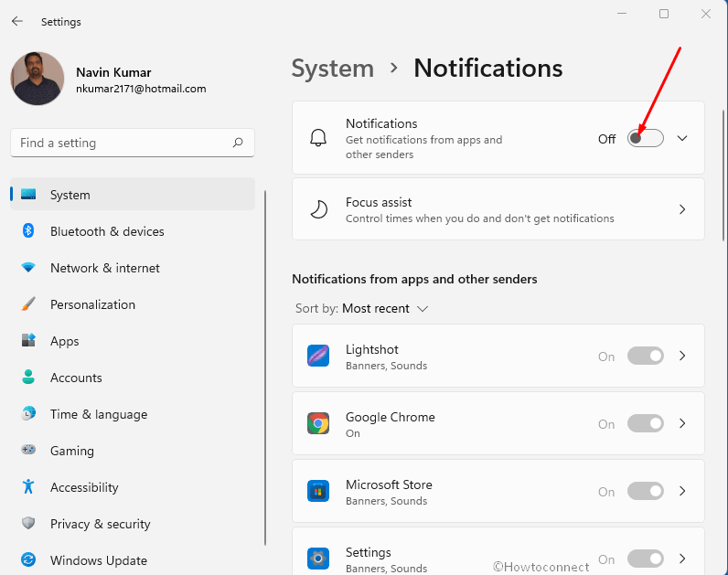The height and width of the screenshot is (575, 728).
Task: Open Accounts settings page
Action: (x=133, y=377)
